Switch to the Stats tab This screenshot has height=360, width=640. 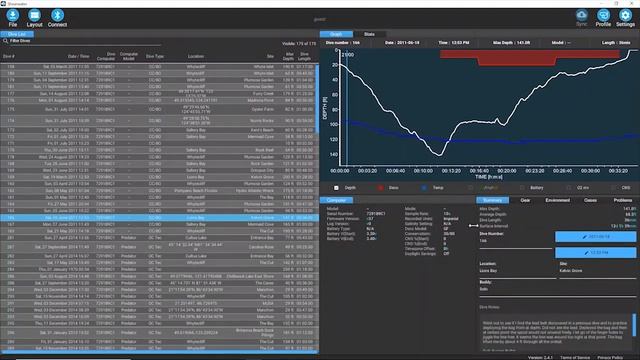click(x=369, y=34)
